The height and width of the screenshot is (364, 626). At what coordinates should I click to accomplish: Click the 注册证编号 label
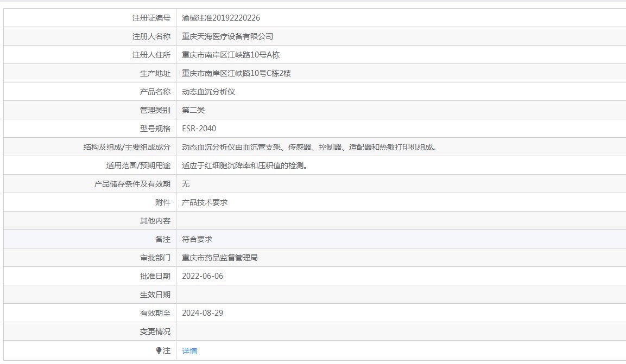click(151, 18)
